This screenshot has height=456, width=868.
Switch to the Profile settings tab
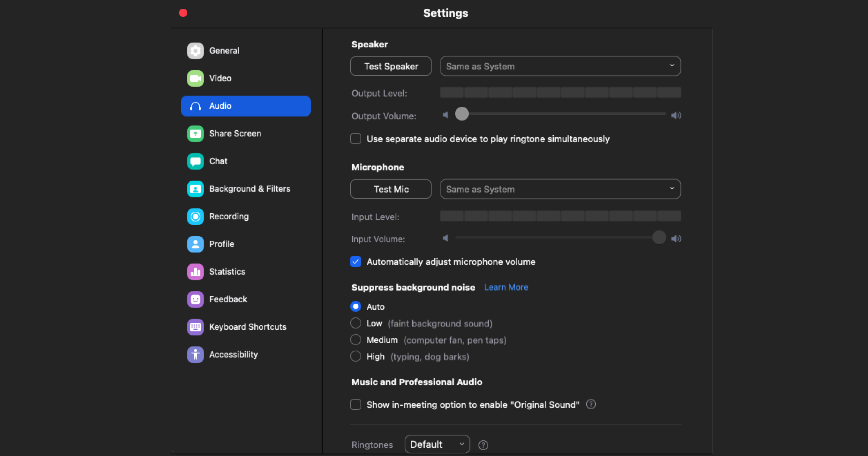tap(221, 244)
